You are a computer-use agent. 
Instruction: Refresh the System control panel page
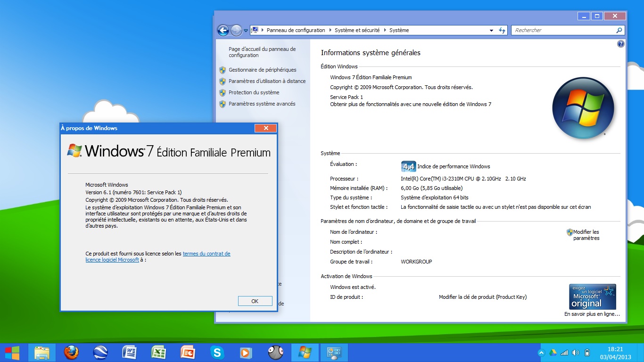point(503,30)
